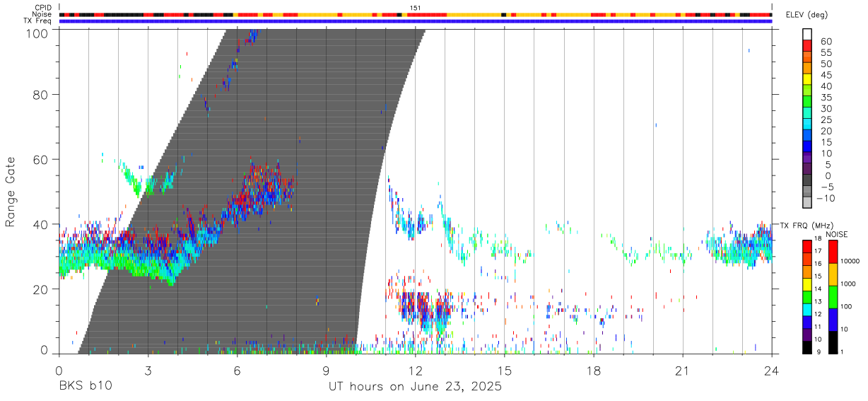Click the 30 value on ELEV scale
Screen dimensions: 868x401
point(826,109)
